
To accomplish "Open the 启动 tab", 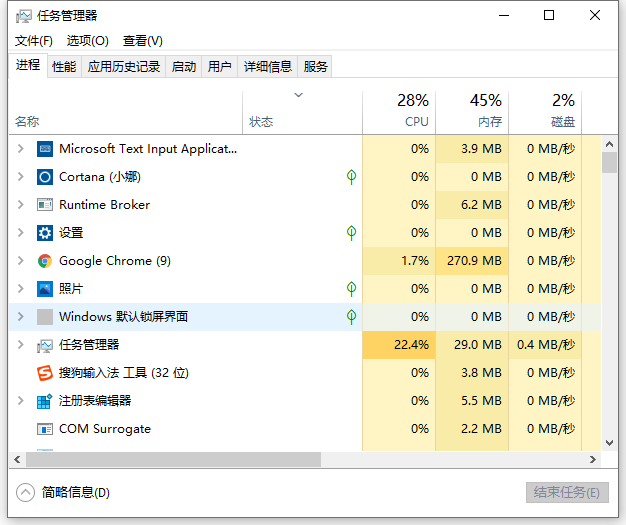I will [x=184, y=67].
